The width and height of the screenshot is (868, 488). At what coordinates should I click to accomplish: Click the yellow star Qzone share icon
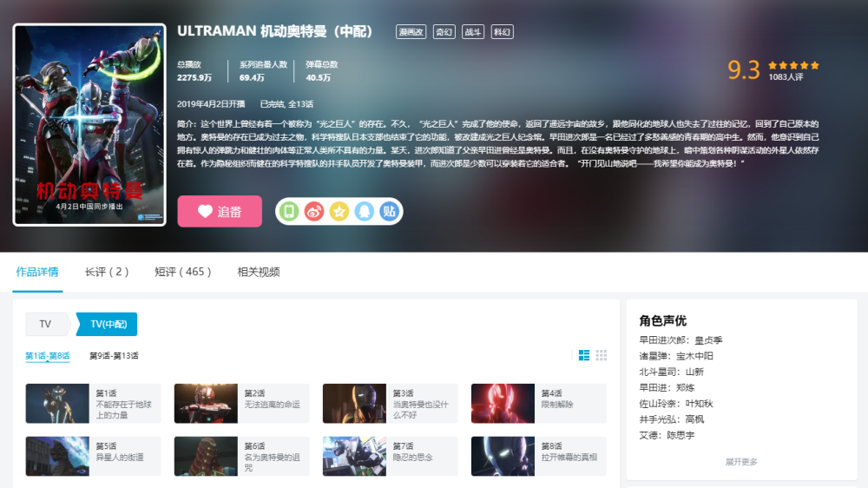click(339, 211)
